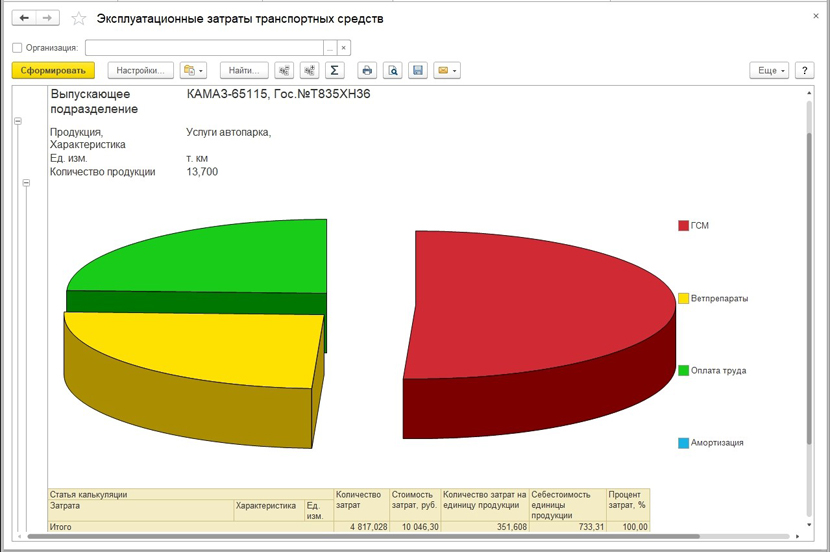Open the Еще menu
The image size is (830, 552).
[768, 70]
